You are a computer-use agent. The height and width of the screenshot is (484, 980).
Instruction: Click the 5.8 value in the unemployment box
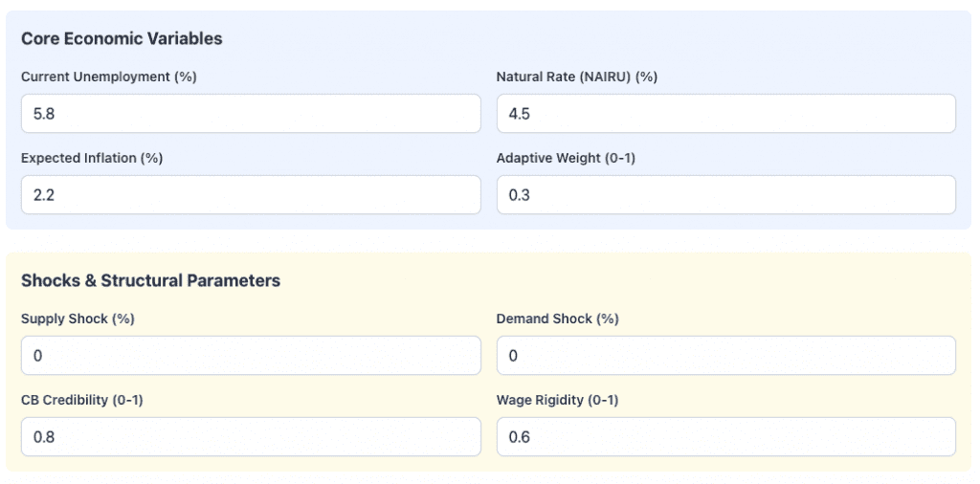[x=44, y=114]
